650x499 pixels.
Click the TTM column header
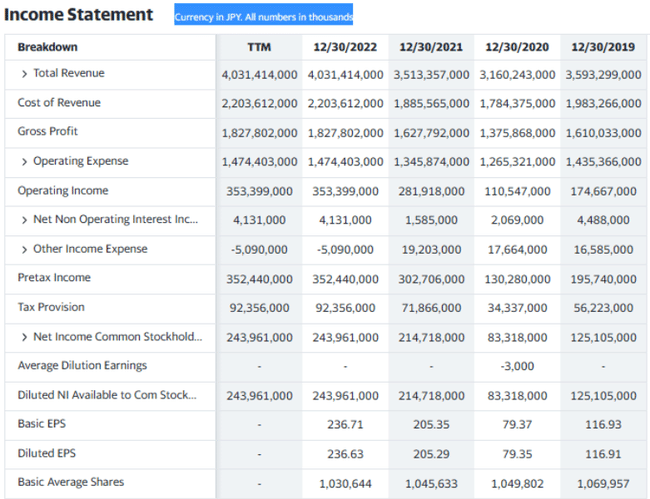pos(259,48)
